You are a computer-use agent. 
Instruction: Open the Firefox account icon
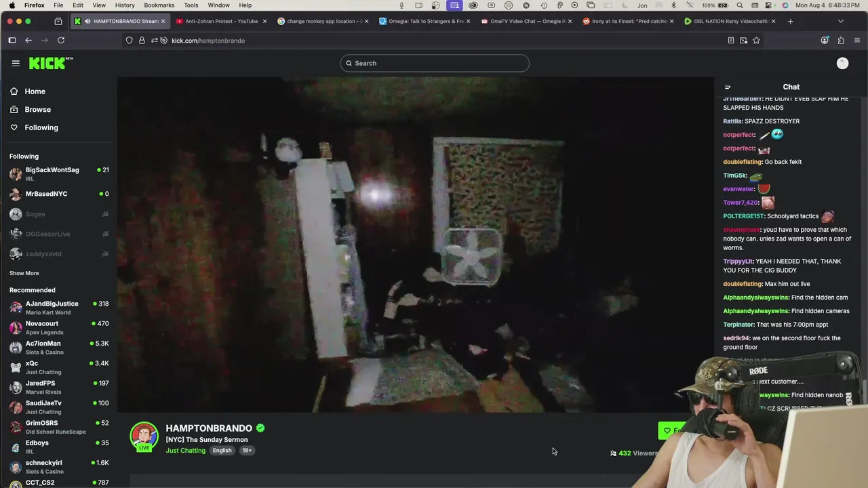825,41
